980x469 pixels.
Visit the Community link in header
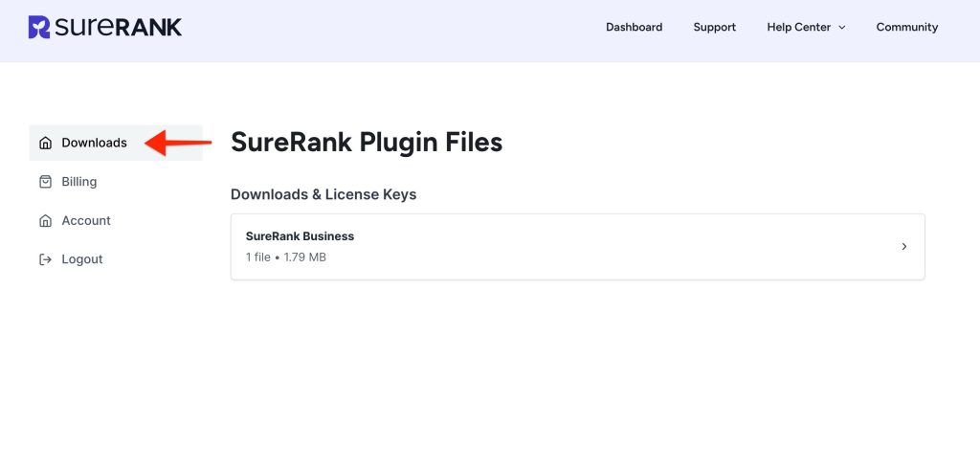click(906, 27)
